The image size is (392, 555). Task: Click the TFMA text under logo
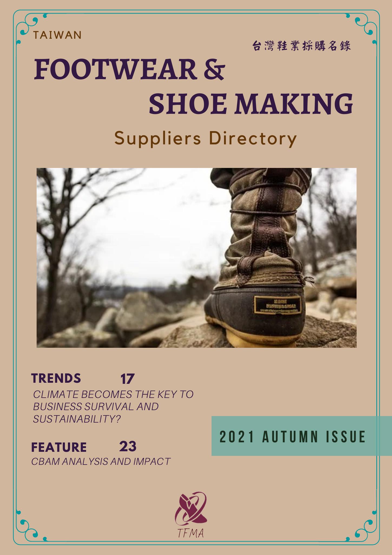point(191,533)
